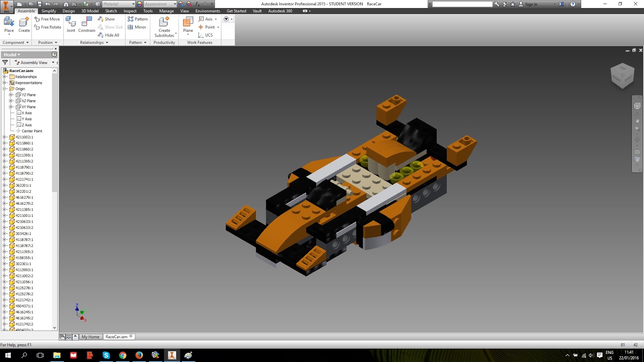Close the RaceCar.iam document tab
This screenshot has height=362, width=644.
click(131, 336)
